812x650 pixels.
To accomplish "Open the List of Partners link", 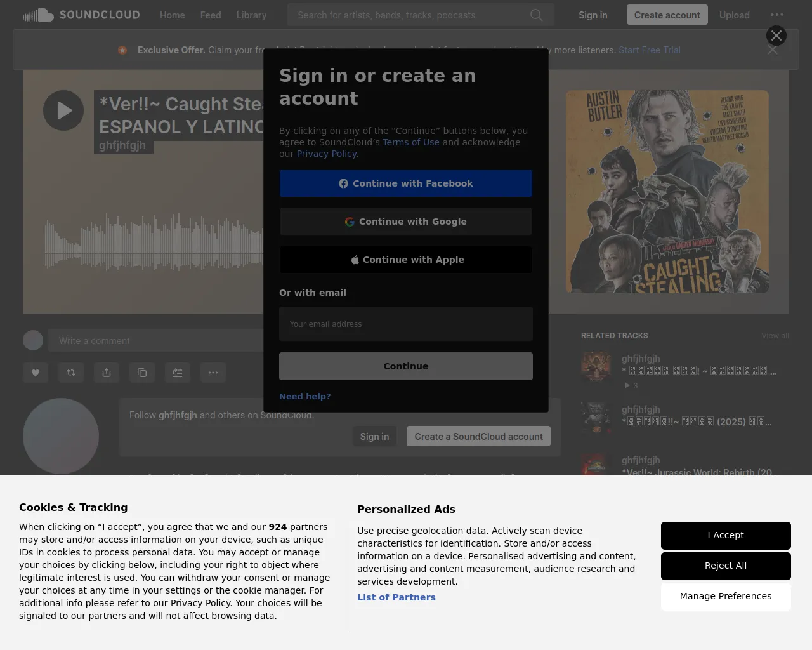I will 396,597.
